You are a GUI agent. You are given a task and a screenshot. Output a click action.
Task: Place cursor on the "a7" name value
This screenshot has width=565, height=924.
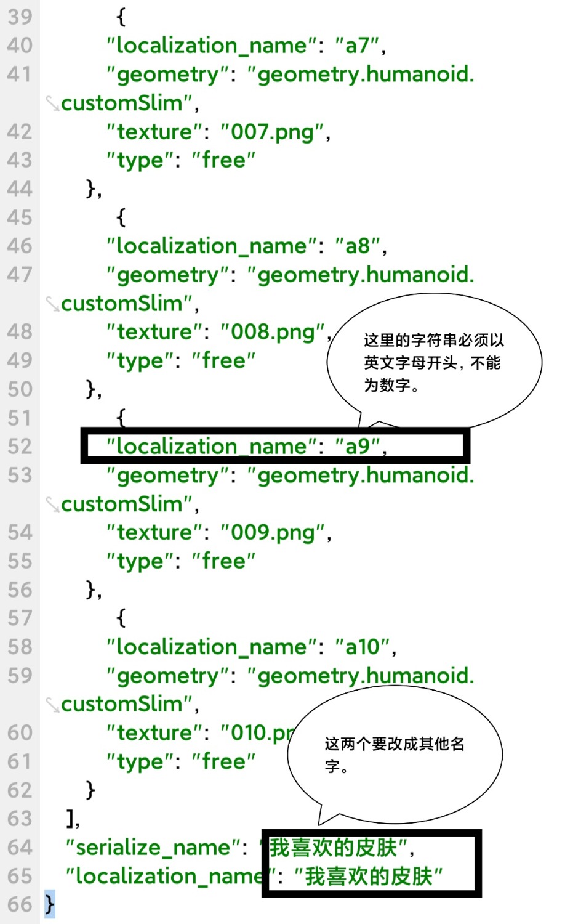point(356,46)
